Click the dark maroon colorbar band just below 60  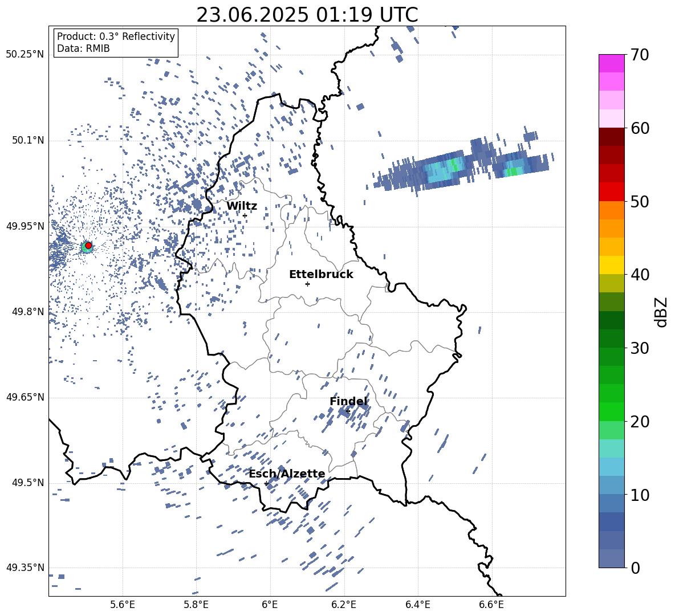(611, 137)
